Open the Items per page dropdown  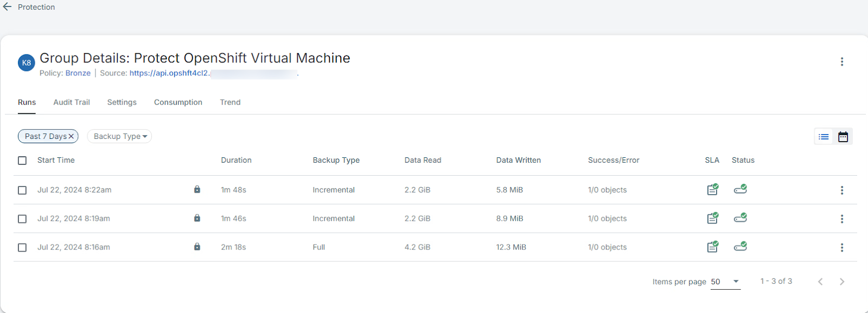725,282
